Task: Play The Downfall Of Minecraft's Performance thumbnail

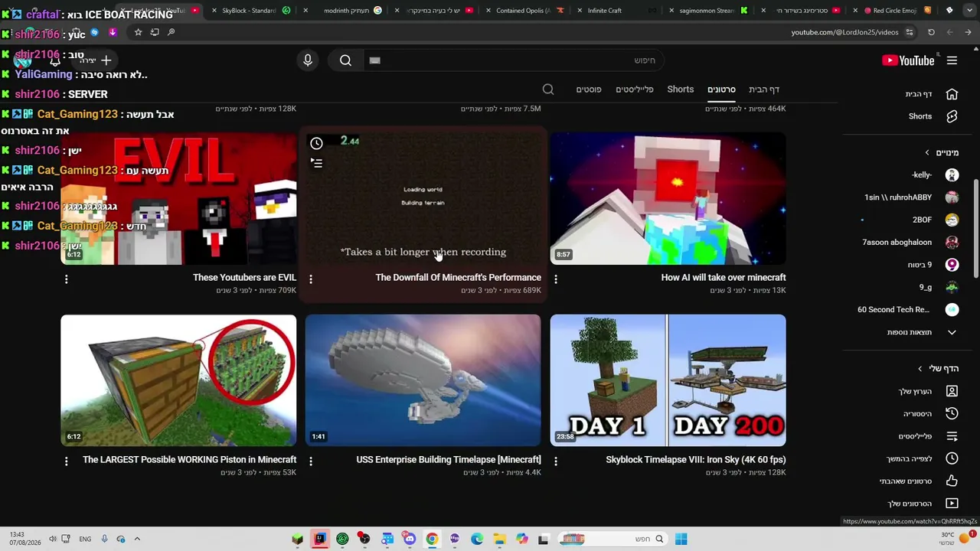Action: (x=423, y=198)
